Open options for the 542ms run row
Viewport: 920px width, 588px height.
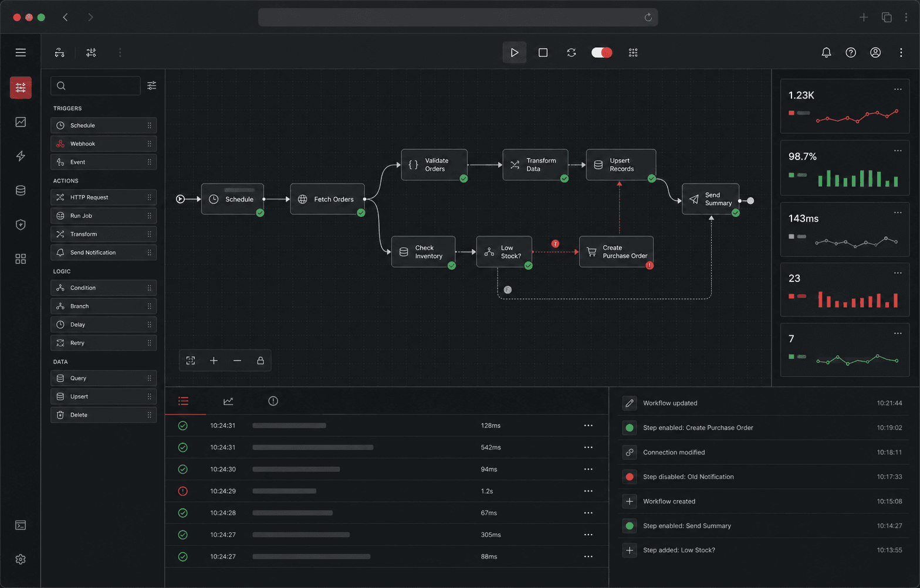click(x=588, y=447)
